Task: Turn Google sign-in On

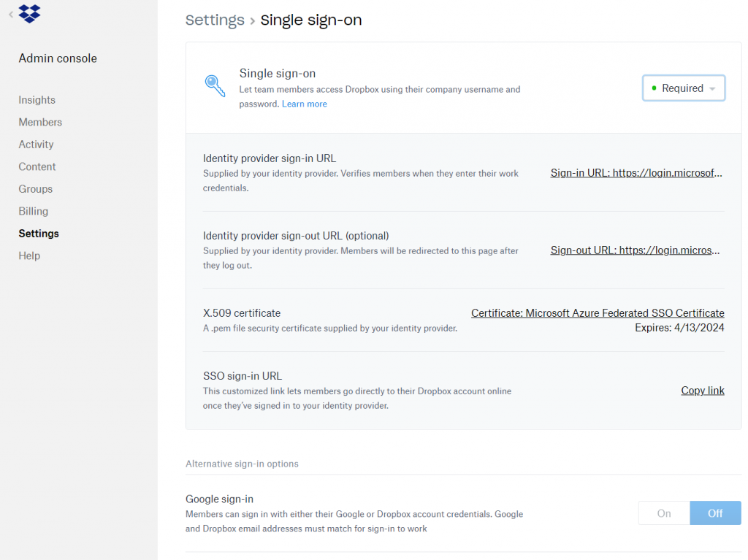Action: [663, 513]
